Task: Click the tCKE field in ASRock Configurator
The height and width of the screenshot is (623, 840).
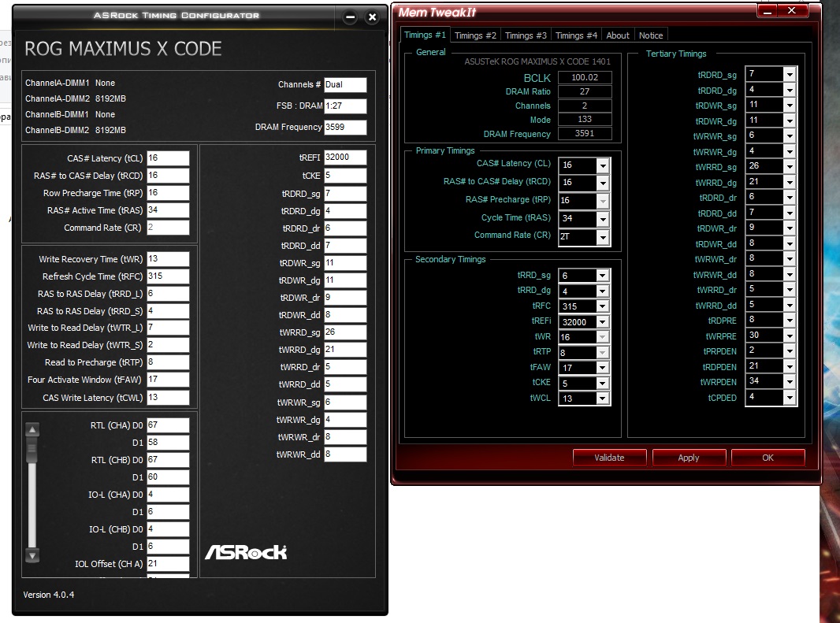Action: click(345, 176)
